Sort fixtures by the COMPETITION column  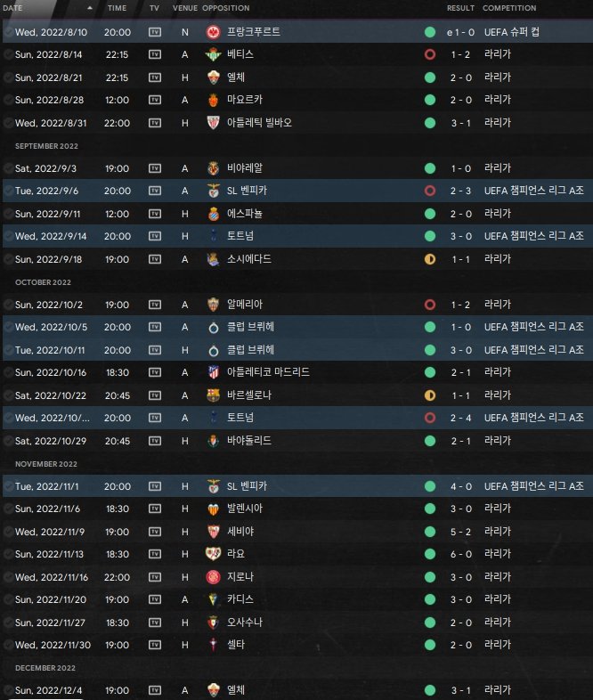[509, 8]
